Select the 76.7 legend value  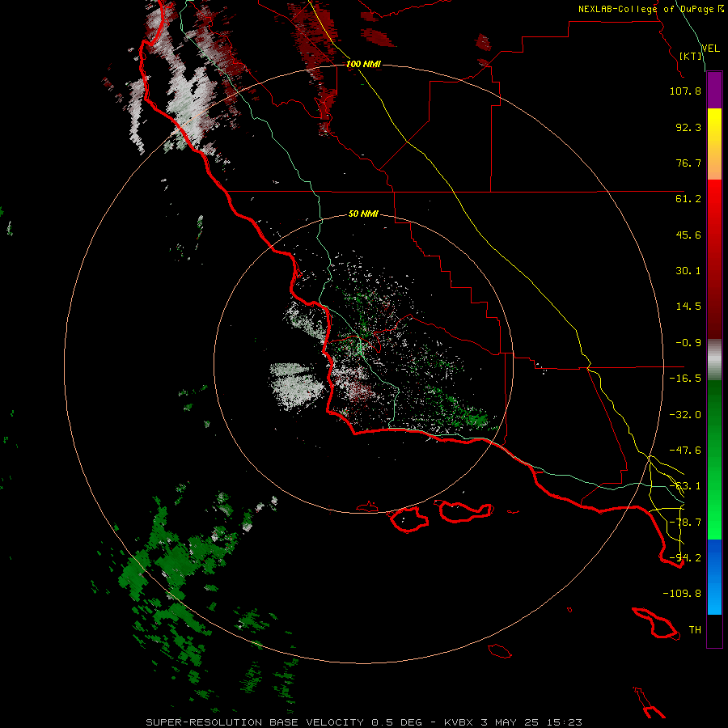click(688, 163)
